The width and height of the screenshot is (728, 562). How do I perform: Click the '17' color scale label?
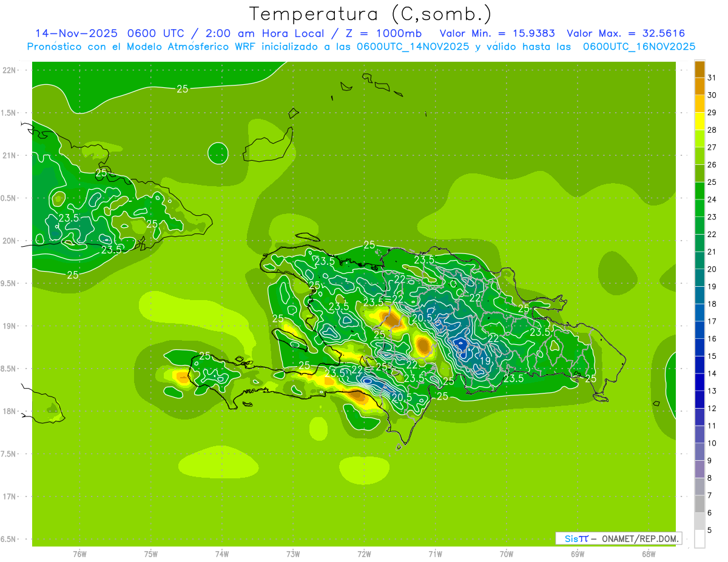(x=712, y=321)
